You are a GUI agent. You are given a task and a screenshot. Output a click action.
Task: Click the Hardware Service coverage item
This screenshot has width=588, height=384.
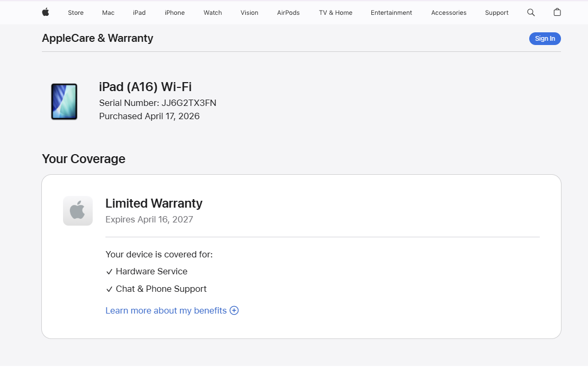tap(147, 272)
